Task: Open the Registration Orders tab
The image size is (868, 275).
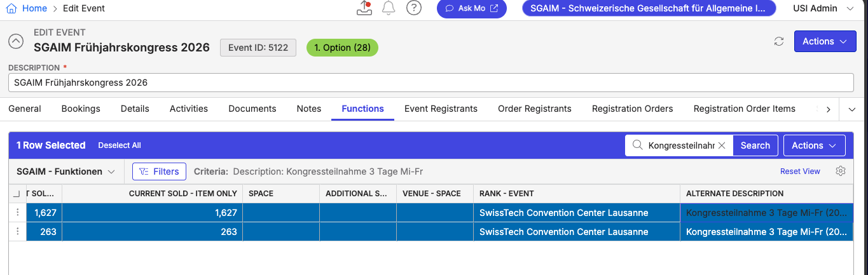Action: point(632,109)
